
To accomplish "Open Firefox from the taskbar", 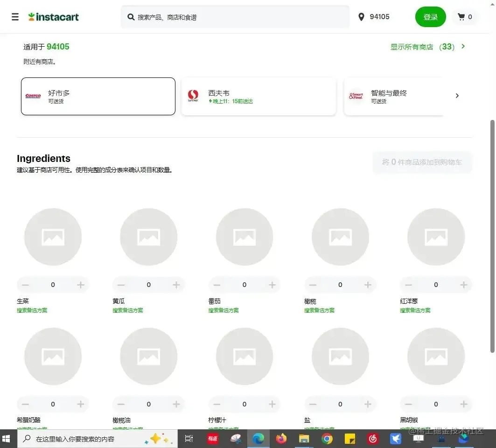I will pos(281,439).
